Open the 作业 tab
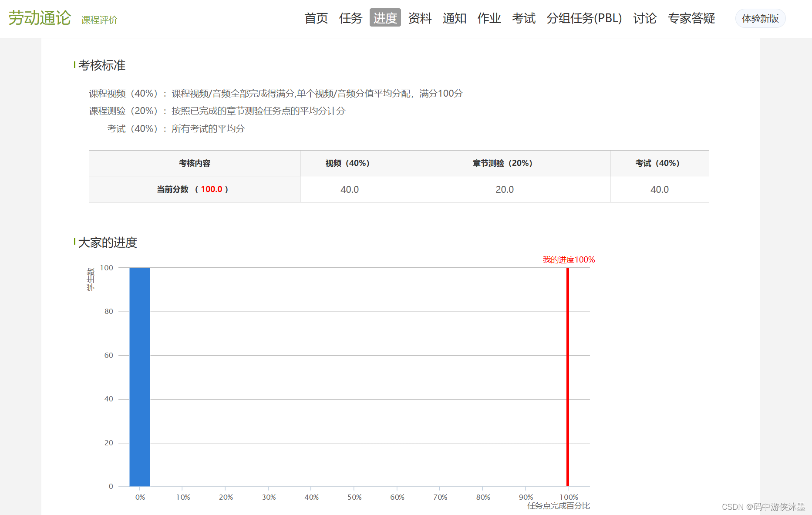Image resolution: width=812 pixels, height=515 pixels. (x=489, y=18)
